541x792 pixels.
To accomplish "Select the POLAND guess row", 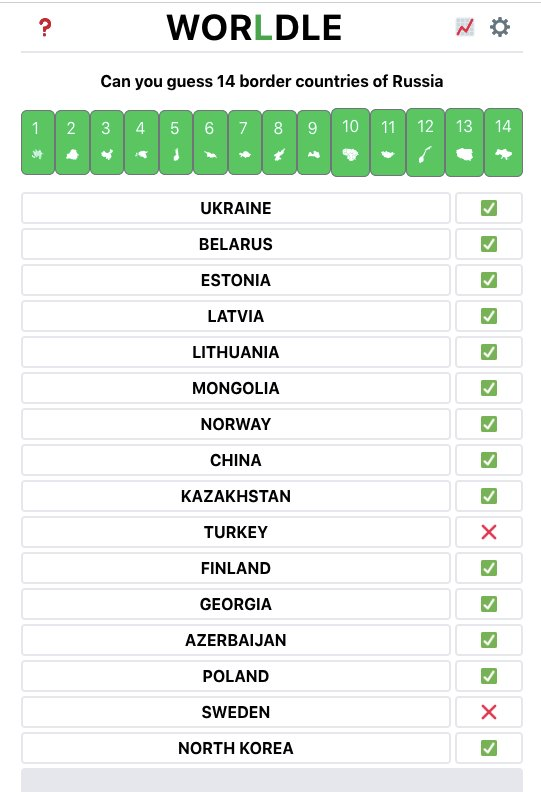I will 235,676.
